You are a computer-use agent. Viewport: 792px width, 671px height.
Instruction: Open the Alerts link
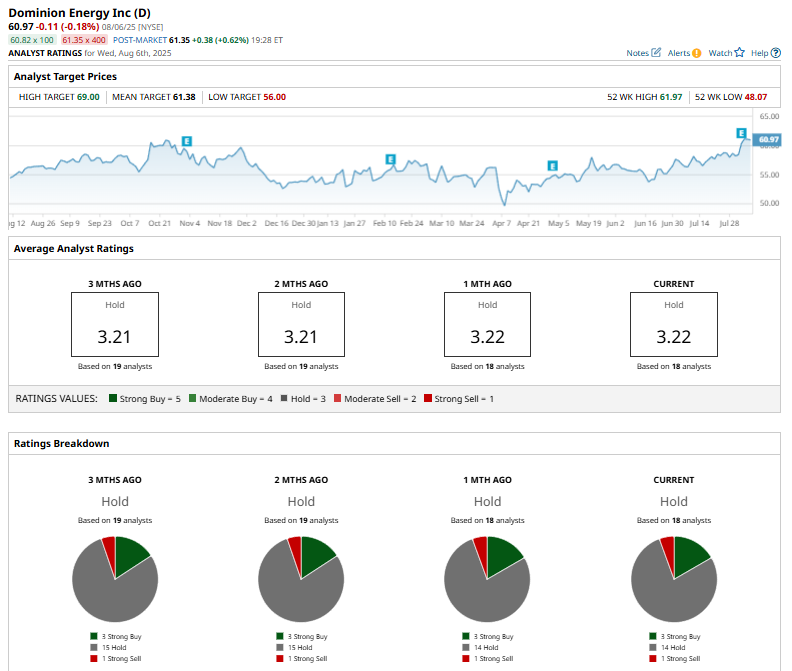point(679,53)
